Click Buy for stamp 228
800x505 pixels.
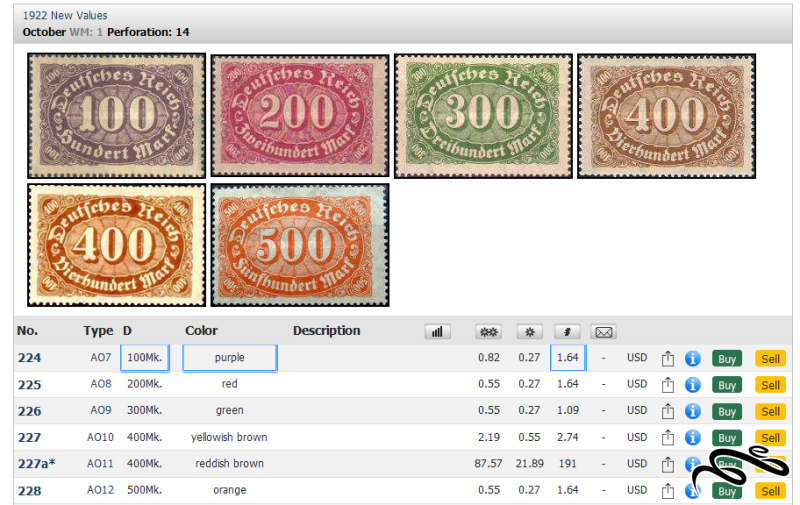coord(727,491)
